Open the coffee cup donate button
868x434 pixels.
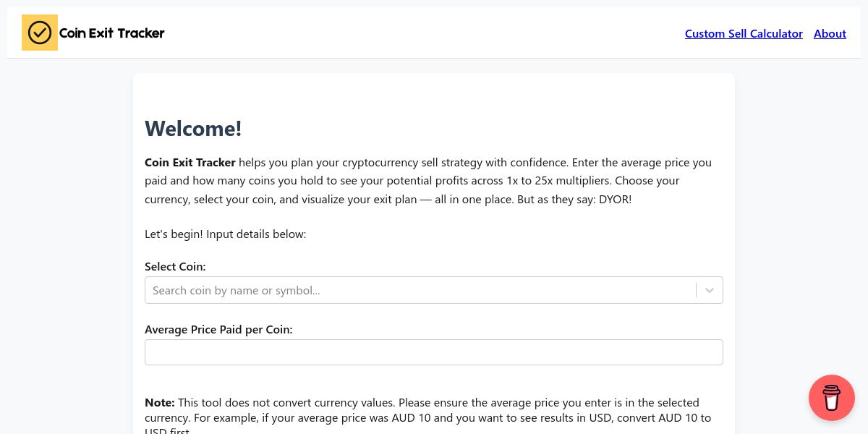[x=831, y=398]
